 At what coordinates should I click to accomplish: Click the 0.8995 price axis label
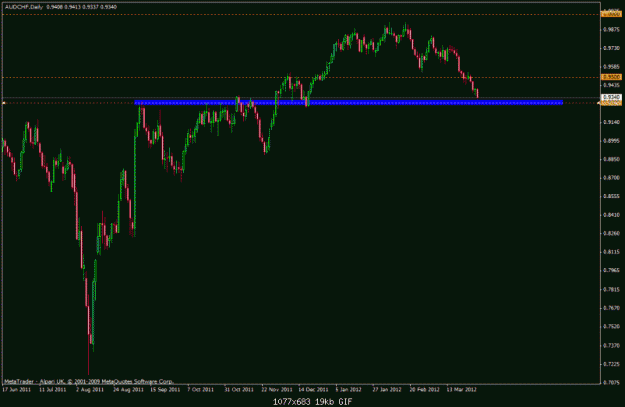pyautogui.click(x=612, y=141)
